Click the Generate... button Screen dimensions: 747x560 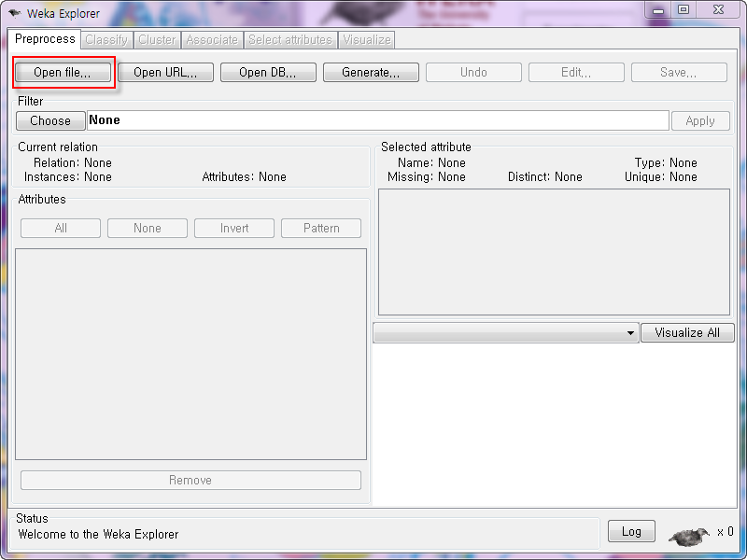coord(371,73)
